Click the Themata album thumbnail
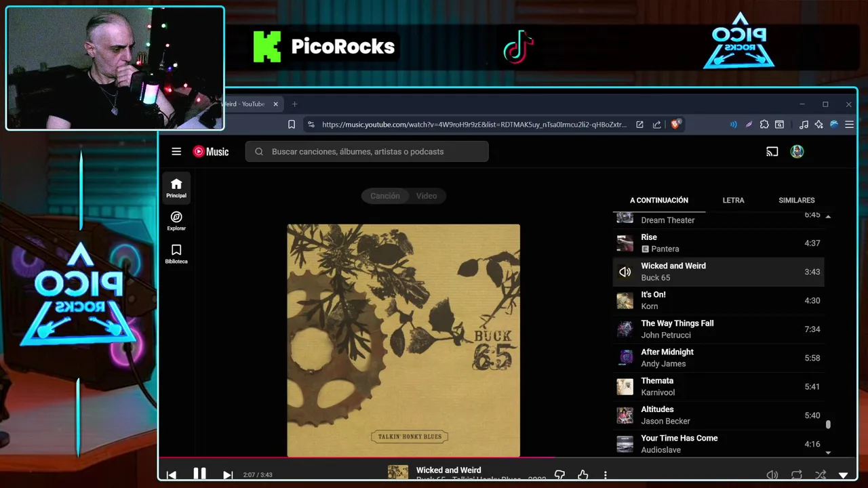The height and width of the screenshot is (488, 868). click(625, 386)
